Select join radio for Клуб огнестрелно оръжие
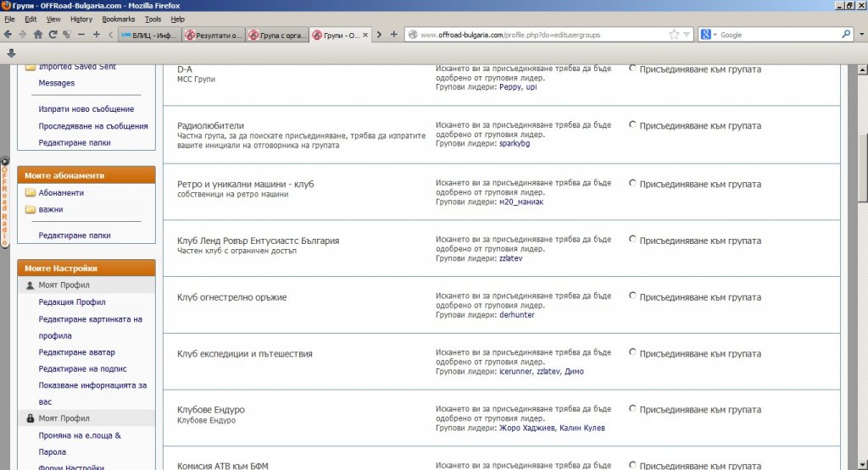Image resolution: width=868 pixels, height=470 pixels. pos(632,296)
